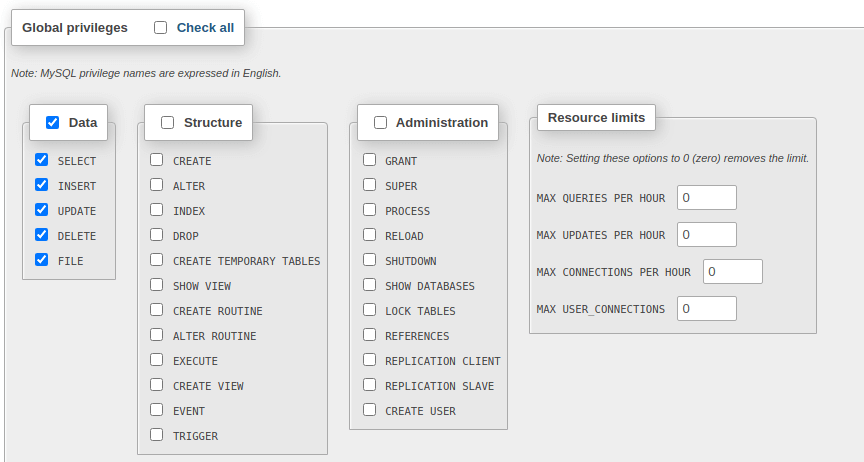Uncheck the UPDATE privilege

point(41,209)
